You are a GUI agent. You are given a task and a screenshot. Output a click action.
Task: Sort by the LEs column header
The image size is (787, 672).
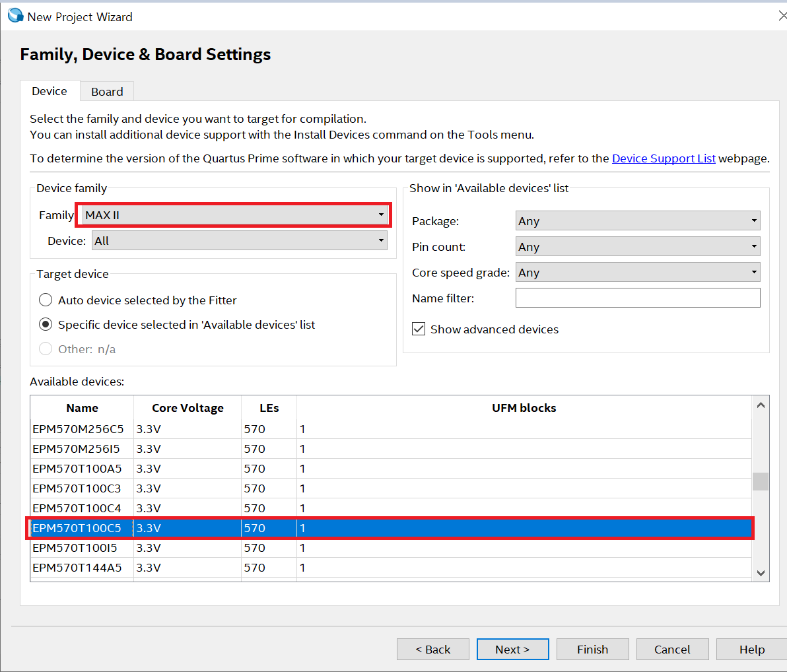pos(269,408)
